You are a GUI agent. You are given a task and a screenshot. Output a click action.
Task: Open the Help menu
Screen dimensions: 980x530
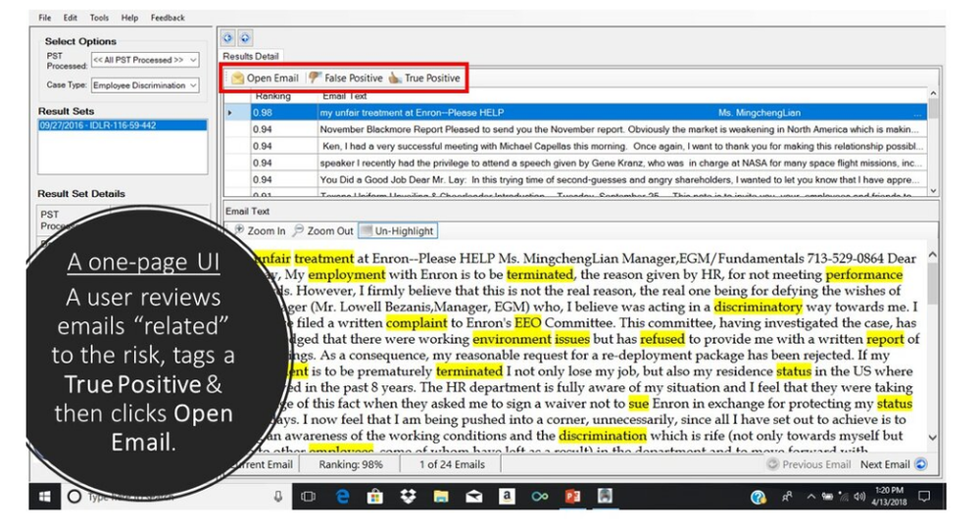129,18
